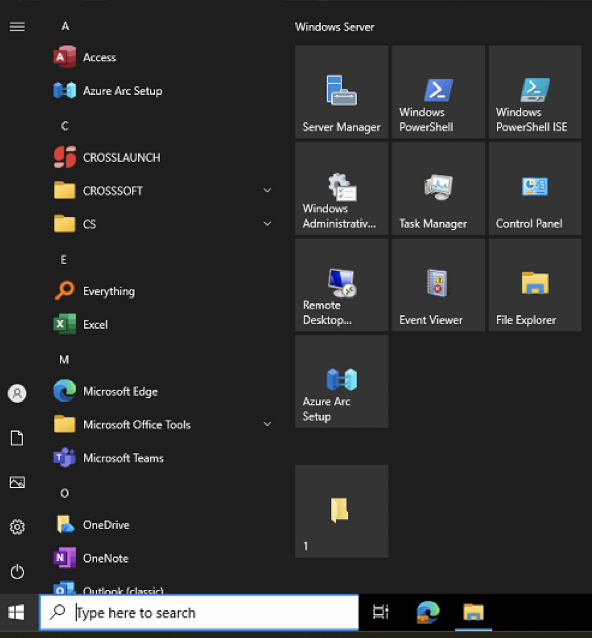
Task: Expand the CROSSSOFT folder
Action: tap(163, 190)
